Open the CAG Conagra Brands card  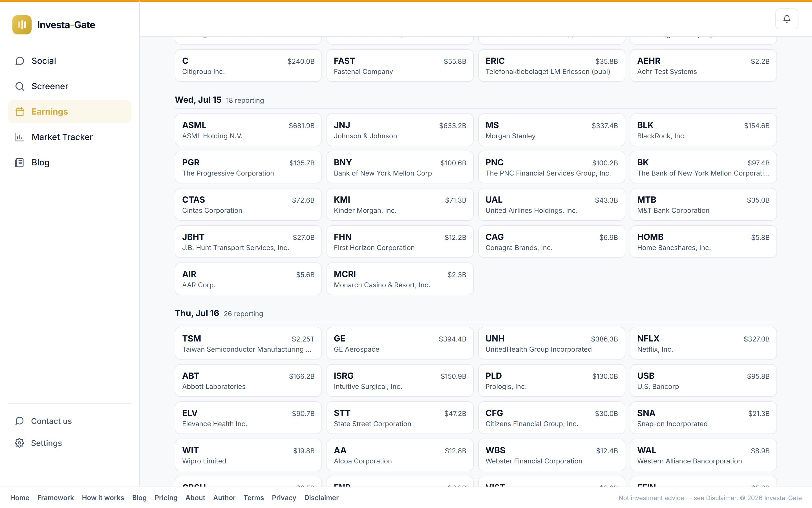pos(551,242)
